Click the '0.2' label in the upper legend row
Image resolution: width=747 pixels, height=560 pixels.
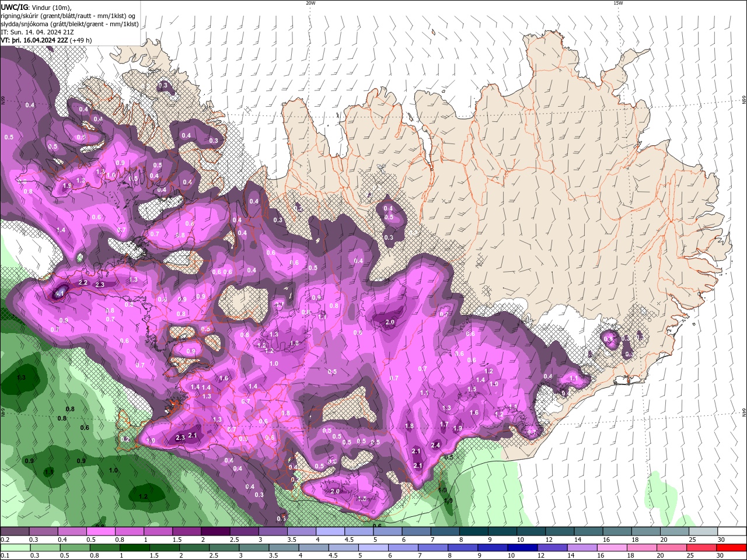pyautogui.click(x=5, y=540)
